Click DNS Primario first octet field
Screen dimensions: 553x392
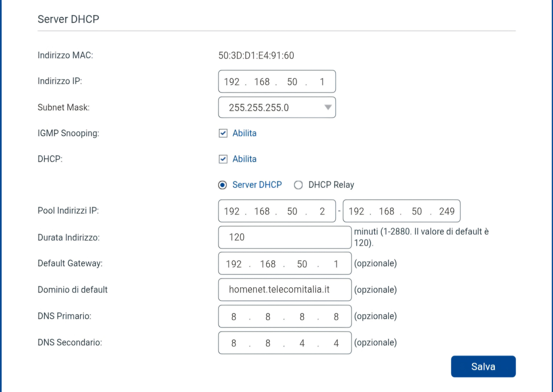click(234, 317)
